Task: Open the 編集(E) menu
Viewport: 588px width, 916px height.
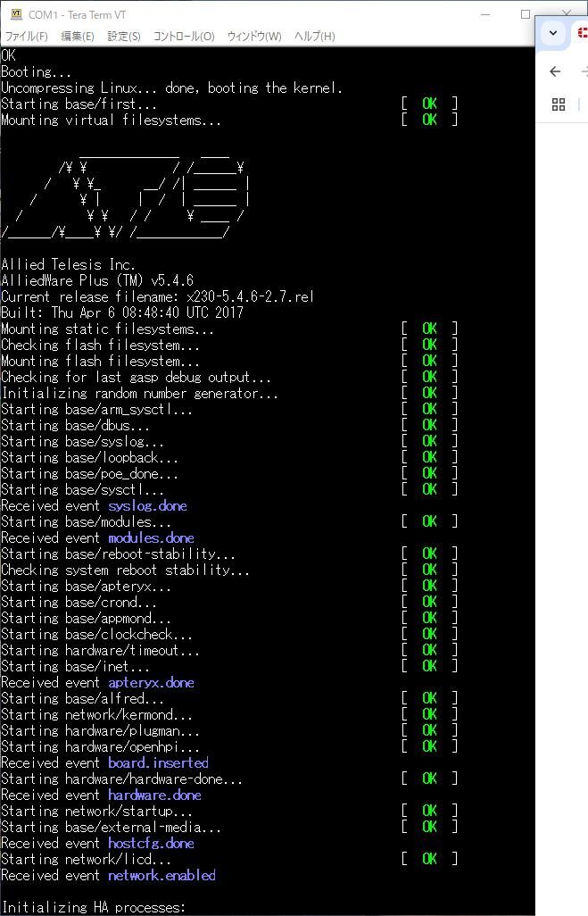Action: [x=77, y=37]
